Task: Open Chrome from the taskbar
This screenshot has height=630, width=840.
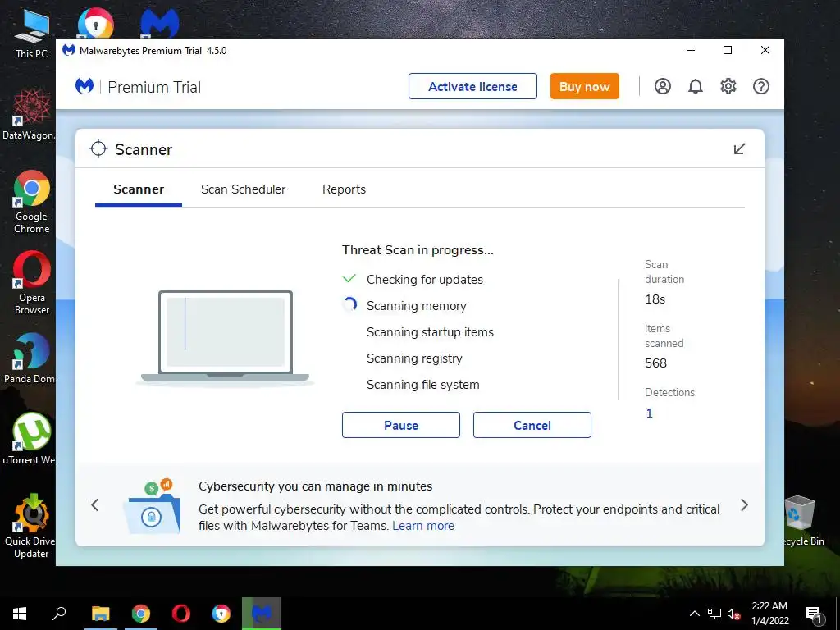Action: 141,614
